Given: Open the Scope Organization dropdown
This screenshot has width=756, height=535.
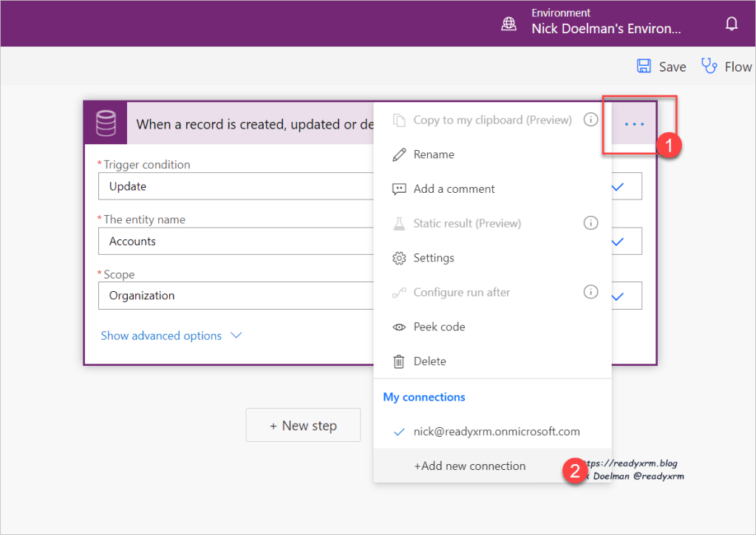Looking at the screenshot, I should (x=618, y=296).
